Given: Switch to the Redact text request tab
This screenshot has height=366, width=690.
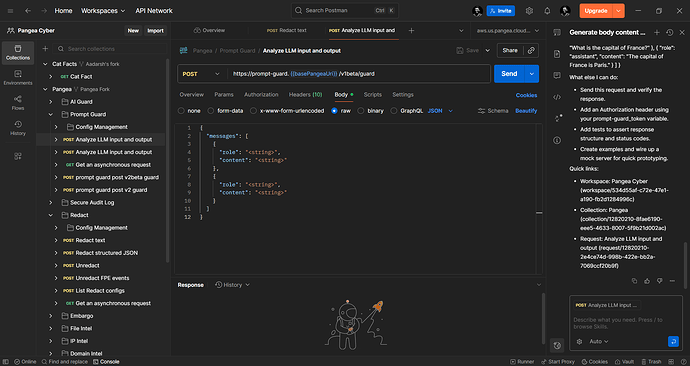Looking at the screenshot, I should [x=287, y=30].
